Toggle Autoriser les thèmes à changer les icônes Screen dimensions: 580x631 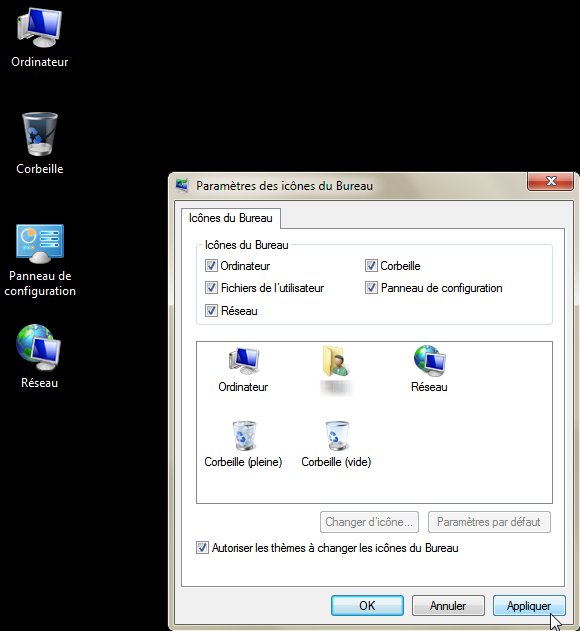tap(202, 548)
